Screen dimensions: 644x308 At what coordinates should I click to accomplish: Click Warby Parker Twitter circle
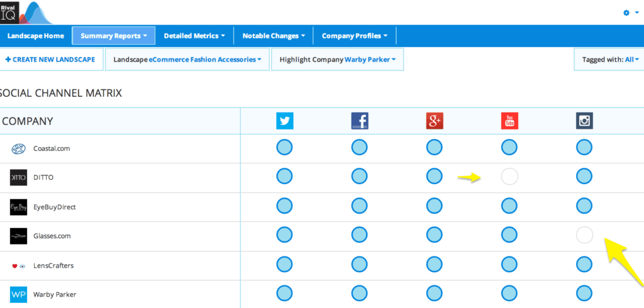(285, 294)
